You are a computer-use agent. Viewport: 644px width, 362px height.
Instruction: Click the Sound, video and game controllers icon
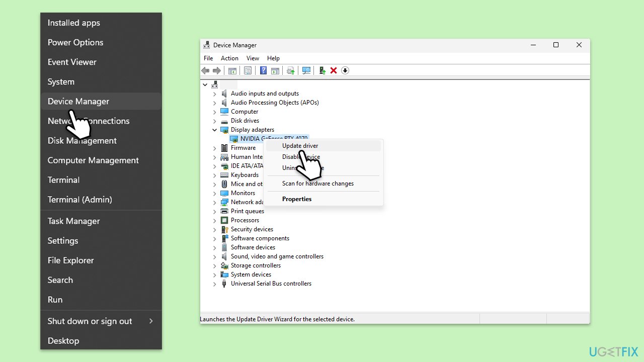point(224,256)
